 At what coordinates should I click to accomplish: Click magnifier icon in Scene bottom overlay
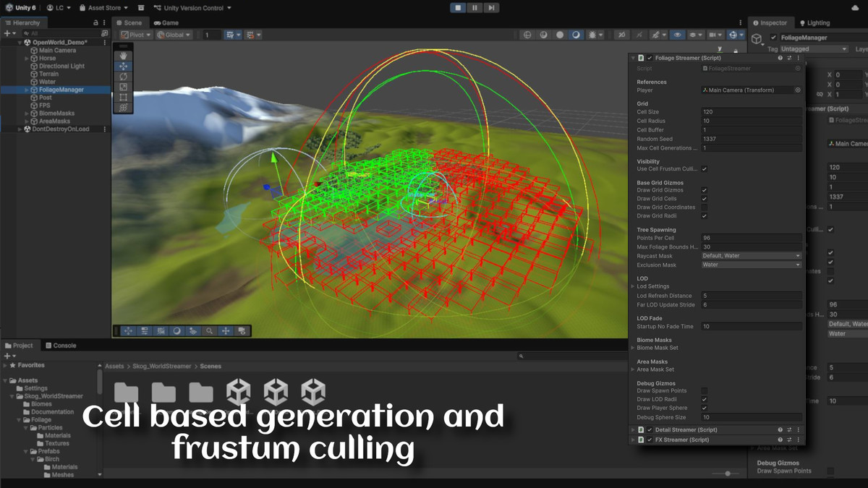pos(209,330)
